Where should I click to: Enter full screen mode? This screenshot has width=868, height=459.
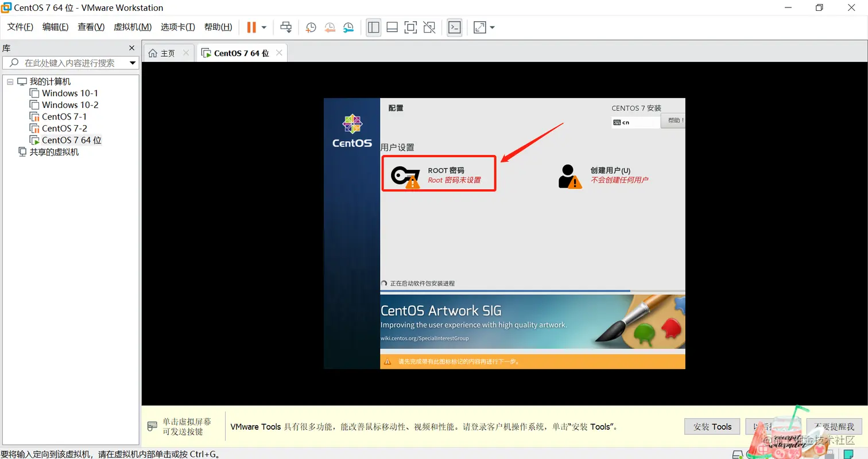pyautogui.click(x=410, y=27)
